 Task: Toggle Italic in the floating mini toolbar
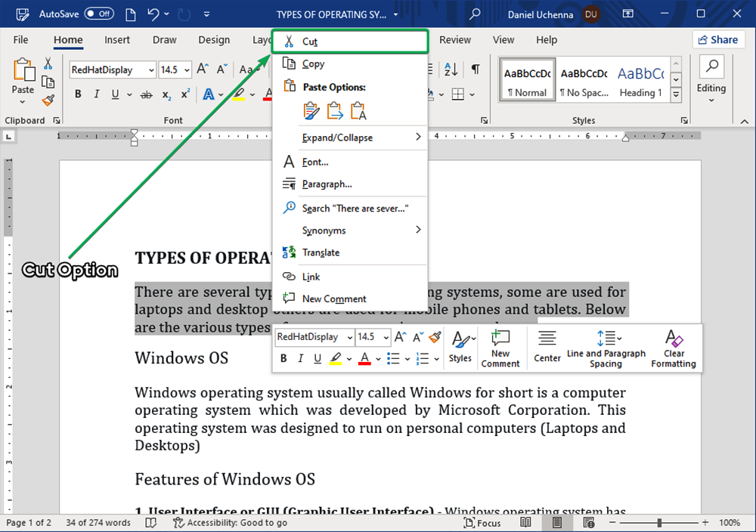coord(300,358)
